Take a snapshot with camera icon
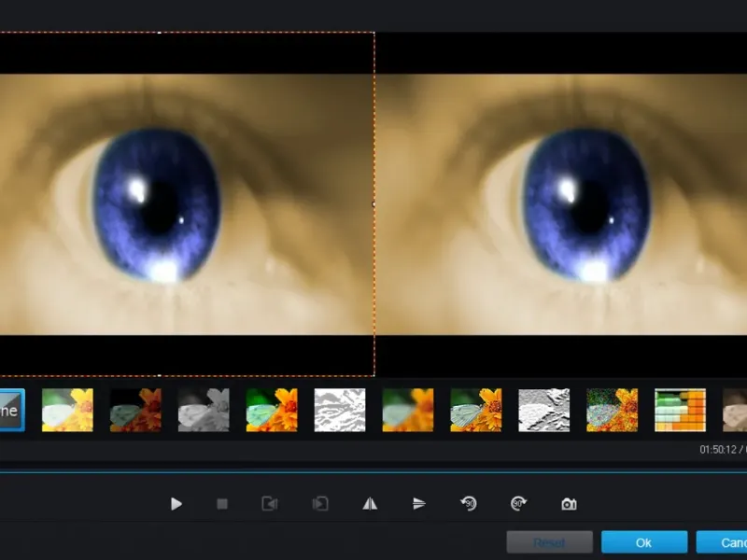Viewport: 747px width, 560px height. tap(569, 504)
